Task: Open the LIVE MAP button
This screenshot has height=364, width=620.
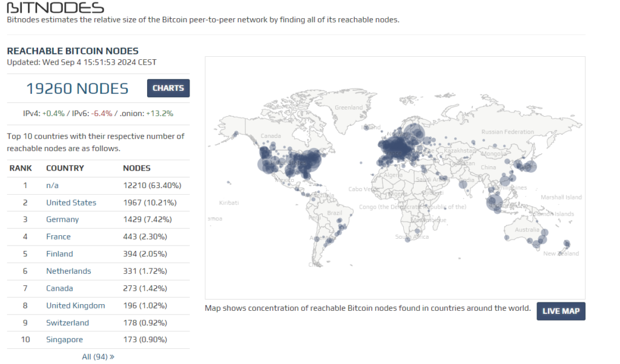Action: click(561, 311)
